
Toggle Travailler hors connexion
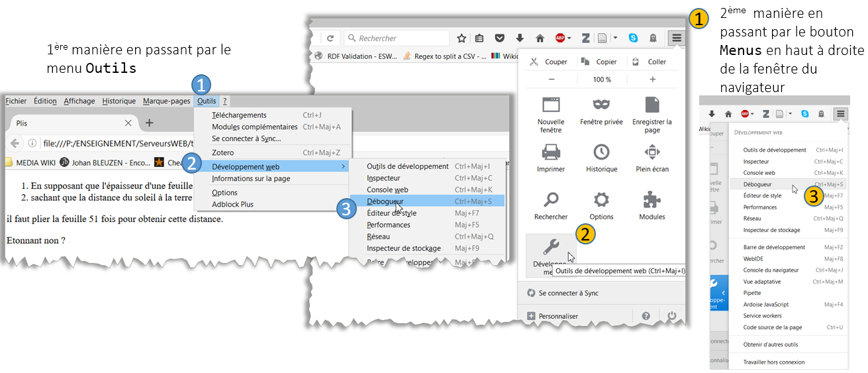pyautogui.click(x=774, y=362)
